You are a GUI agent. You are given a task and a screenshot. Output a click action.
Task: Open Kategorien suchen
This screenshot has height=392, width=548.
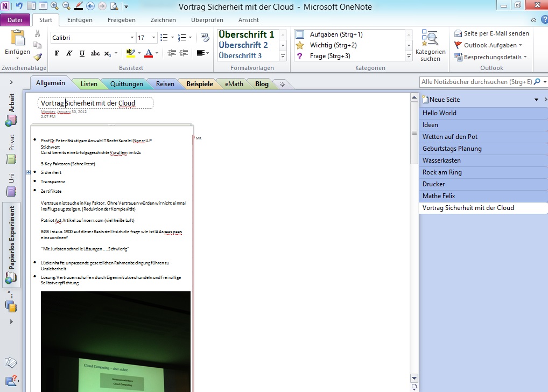430,46
